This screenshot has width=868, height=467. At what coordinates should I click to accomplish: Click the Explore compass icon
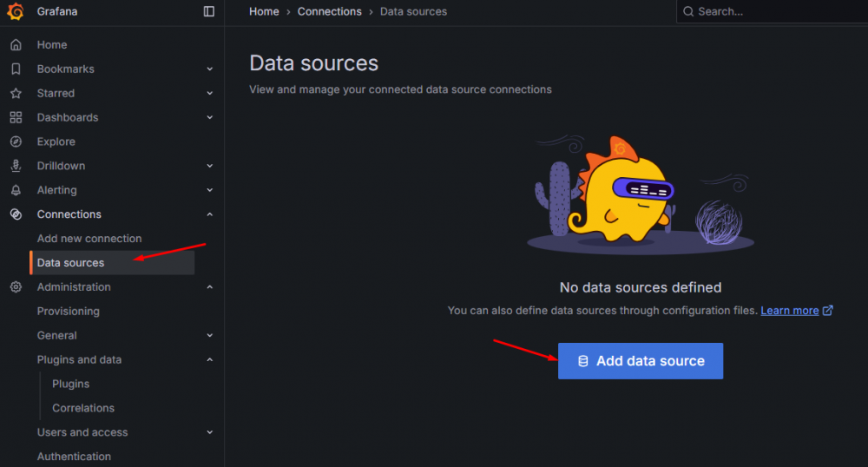coord(16,141)
